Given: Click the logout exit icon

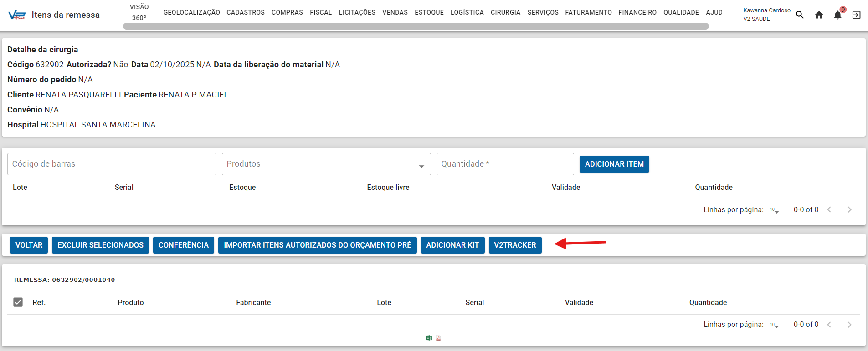Looking at the screenshot, I should coord(856,15).
